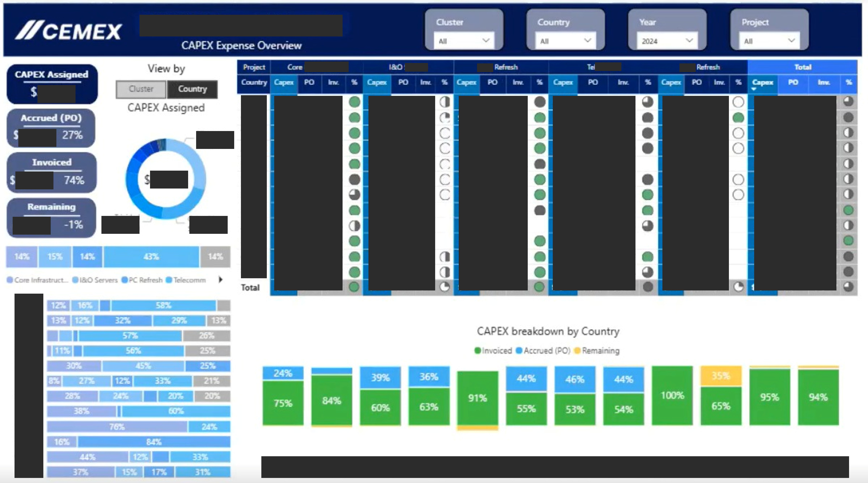868x483 pixels.
Task: Select the Accrued (PO) 27% card
Action: point(51,128)
